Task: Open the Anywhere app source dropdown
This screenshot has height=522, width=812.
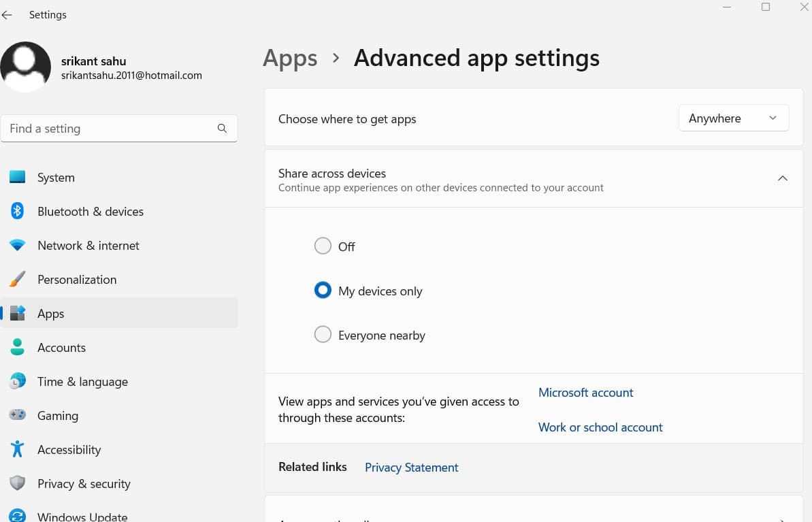Action: (733, 118)
